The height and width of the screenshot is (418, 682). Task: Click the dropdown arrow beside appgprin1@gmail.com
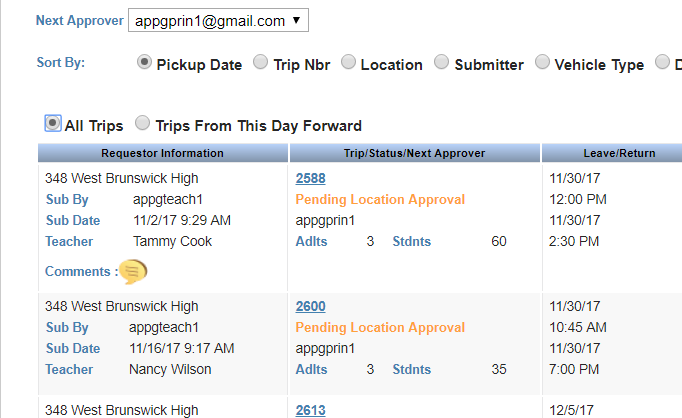click(297, 20)
